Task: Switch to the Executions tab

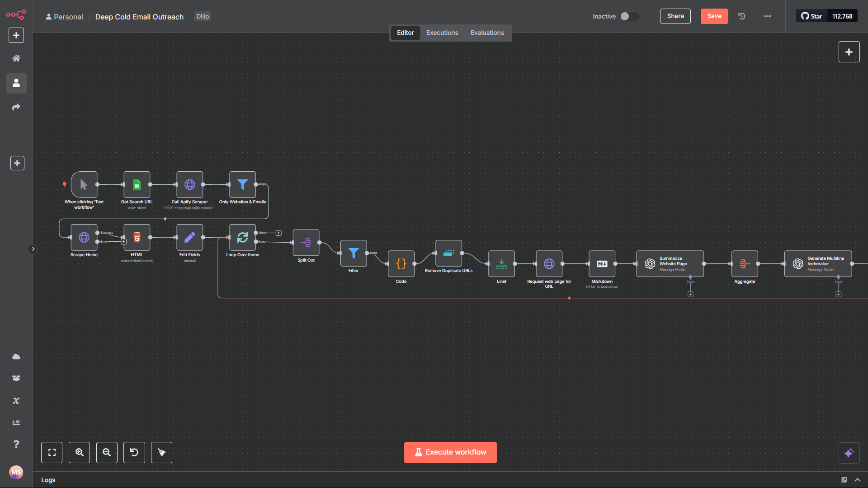Action: 442,33
